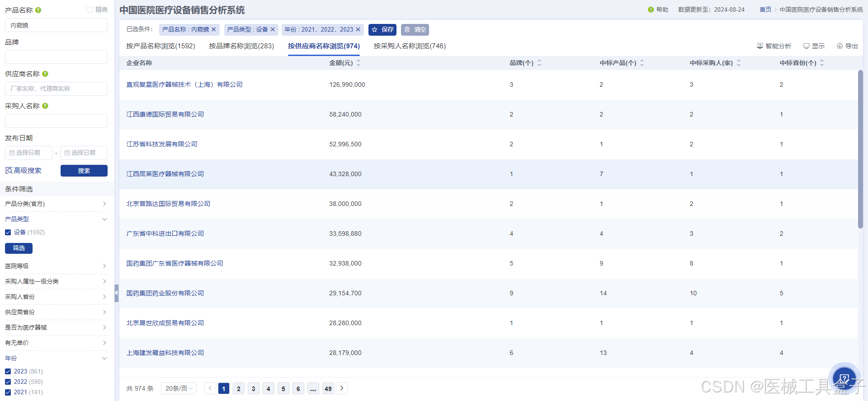The width and height of the screenshot is (868, 401).
Task: Open the end date picker 选择日期
Action: pyautogui.click(x=84, y=153)
